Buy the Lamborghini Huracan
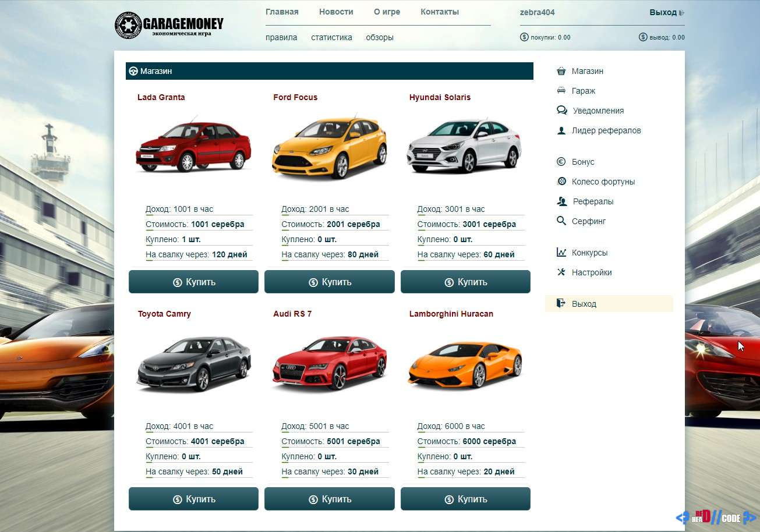The image size is (760, 532). click(x=465, y=499)
